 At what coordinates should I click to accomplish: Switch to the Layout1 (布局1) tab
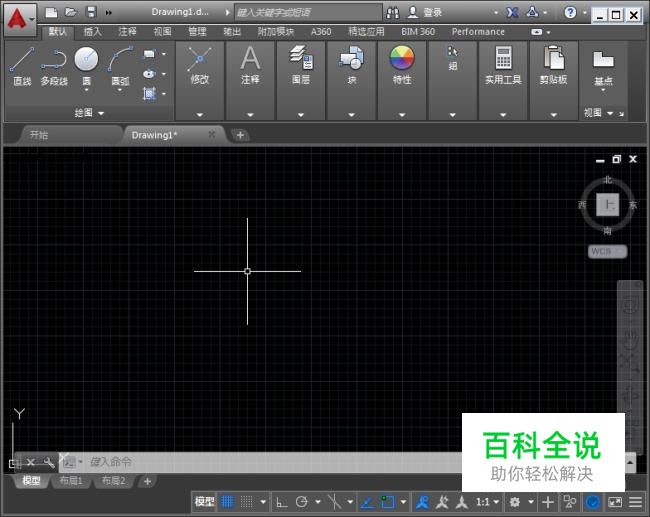(x=71, y=481)
